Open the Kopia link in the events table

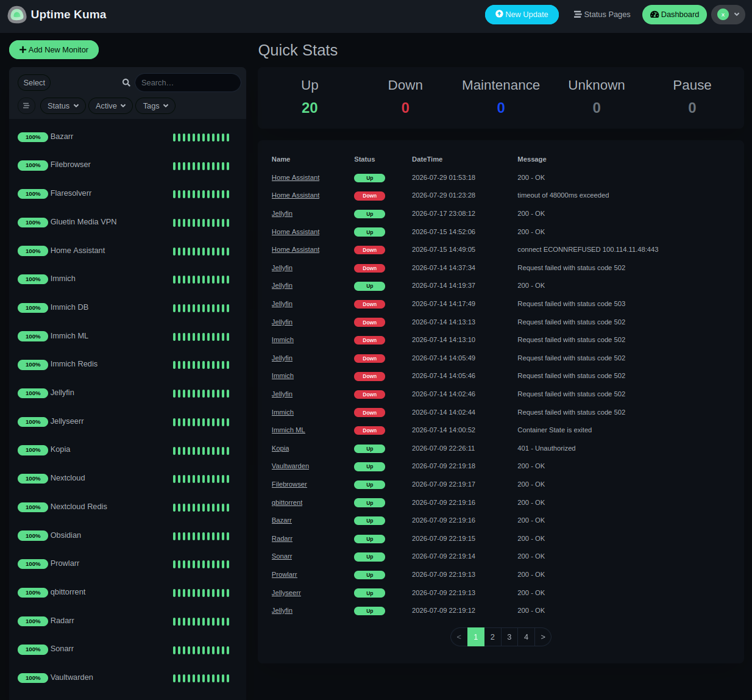280,448
